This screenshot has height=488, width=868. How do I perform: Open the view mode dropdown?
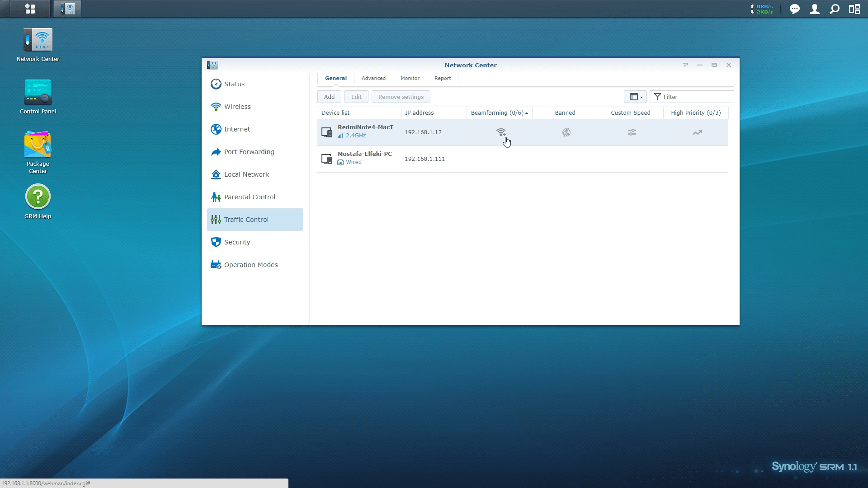(x=636, y=97)
